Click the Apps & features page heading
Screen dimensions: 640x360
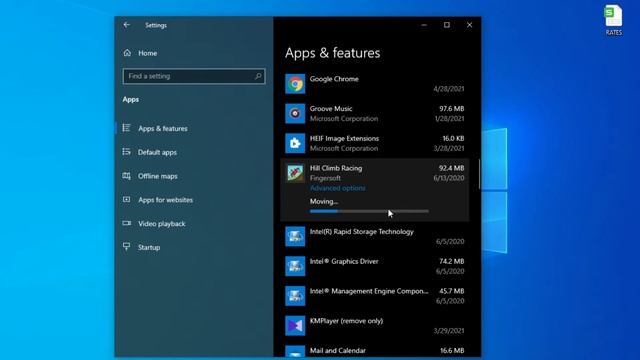click(333, 53)
